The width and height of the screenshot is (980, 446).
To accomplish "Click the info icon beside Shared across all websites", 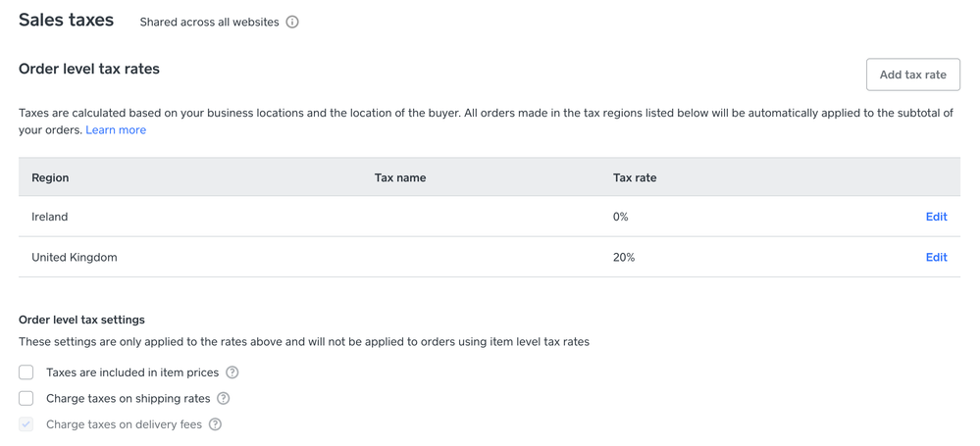I will 292,22.
